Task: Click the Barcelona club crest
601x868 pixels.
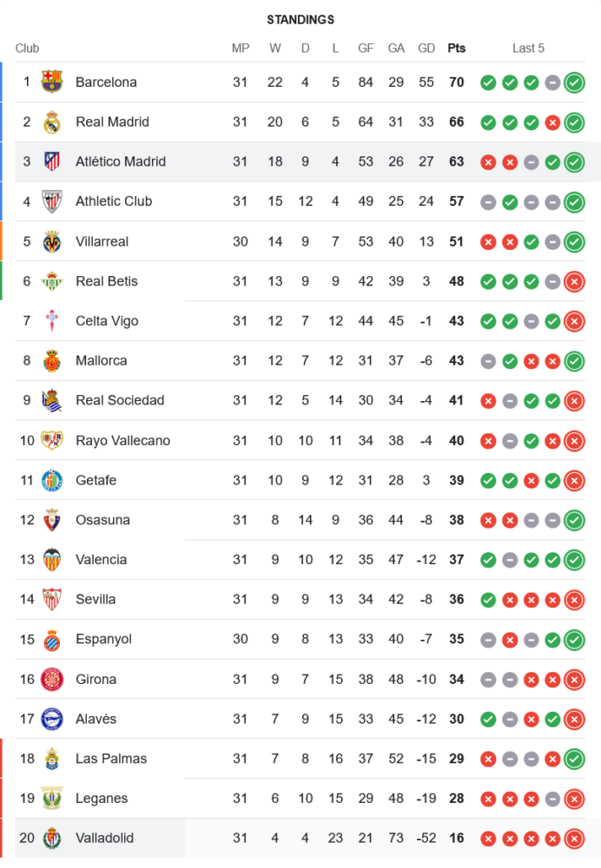Action: pyautogui.click(x=52, y=82)
